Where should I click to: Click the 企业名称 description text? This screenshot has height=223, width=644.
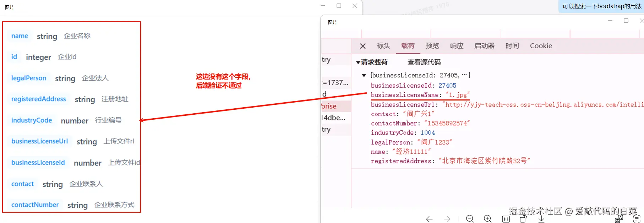[77, 36]
